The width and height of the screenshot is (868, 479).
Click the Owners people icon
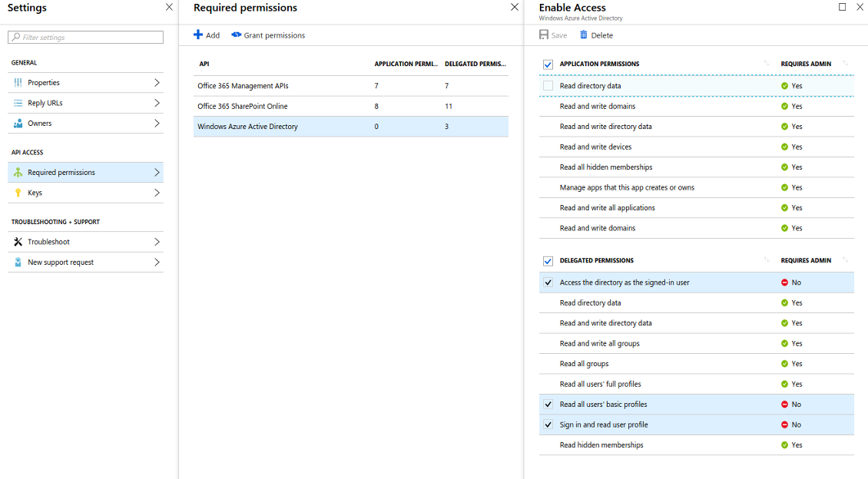pos(18,124)
